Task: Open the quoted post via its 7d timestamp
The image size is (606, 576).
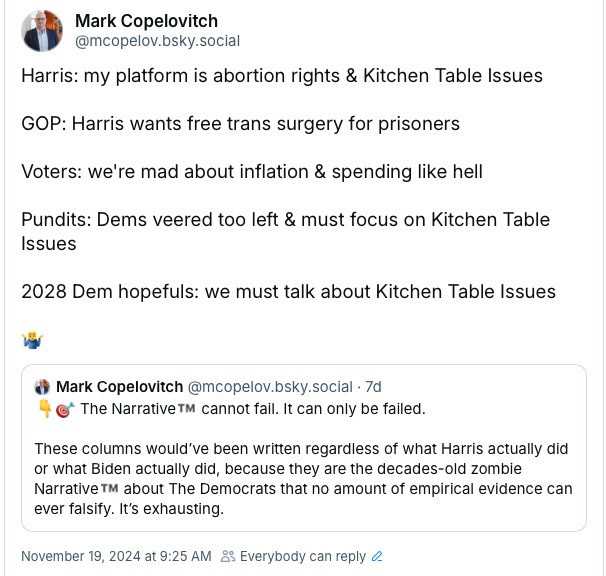Action: click(x=374, y=387)
